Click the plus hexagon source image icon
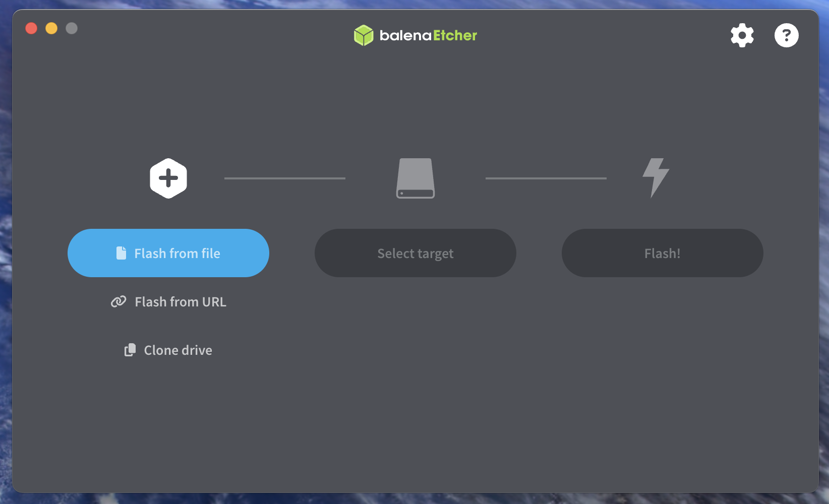829x504 pixels. coord(168,178)
